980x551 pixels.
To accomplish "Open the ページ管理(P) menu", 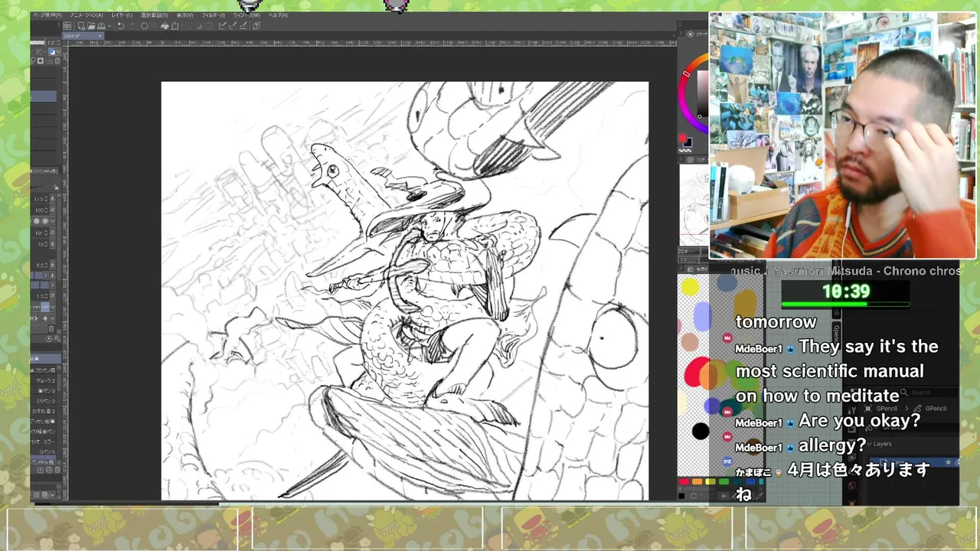I will [47, 15].
